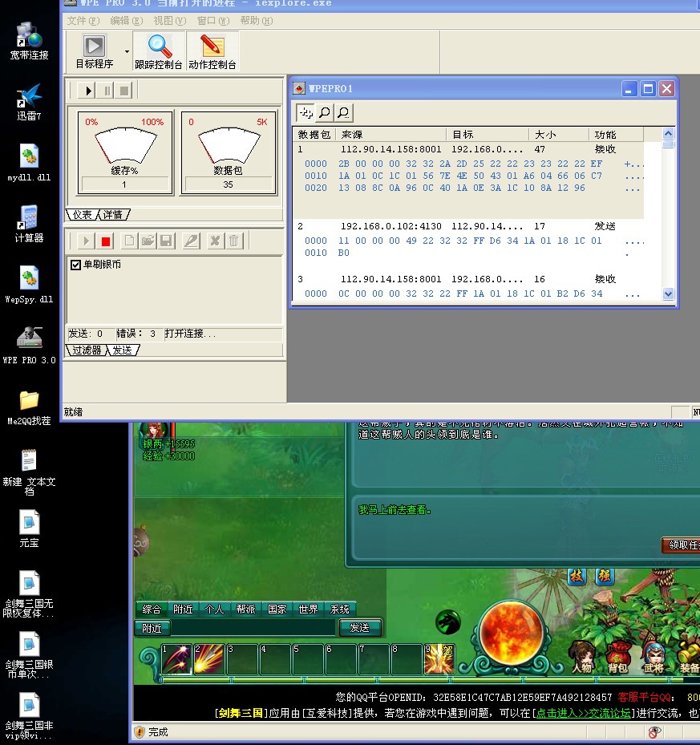Open the 人物 character icon in game
This screenshot has height=745, width=700.
pyautogui.click(x=583, y=658)
